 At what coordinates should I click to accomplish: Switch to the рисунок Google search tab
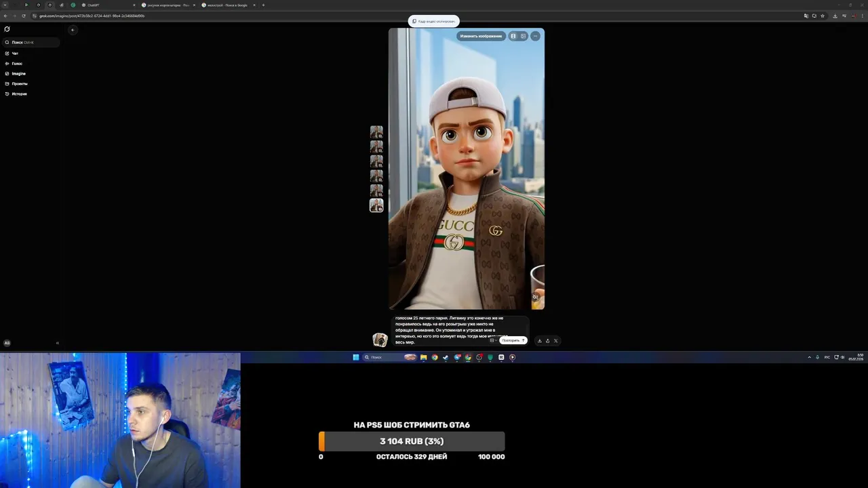(168, 5)
